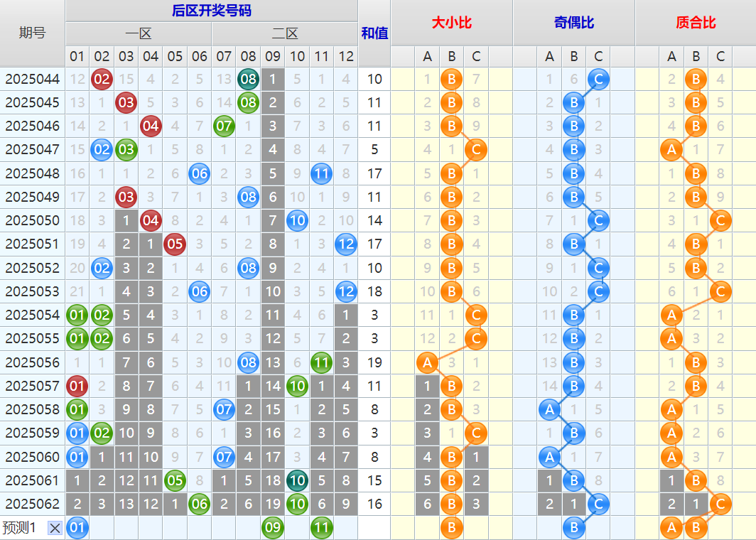Click green ball 08 in row 2025045
Viewport: 756px width, 540px height.
(x=248, y=103)
